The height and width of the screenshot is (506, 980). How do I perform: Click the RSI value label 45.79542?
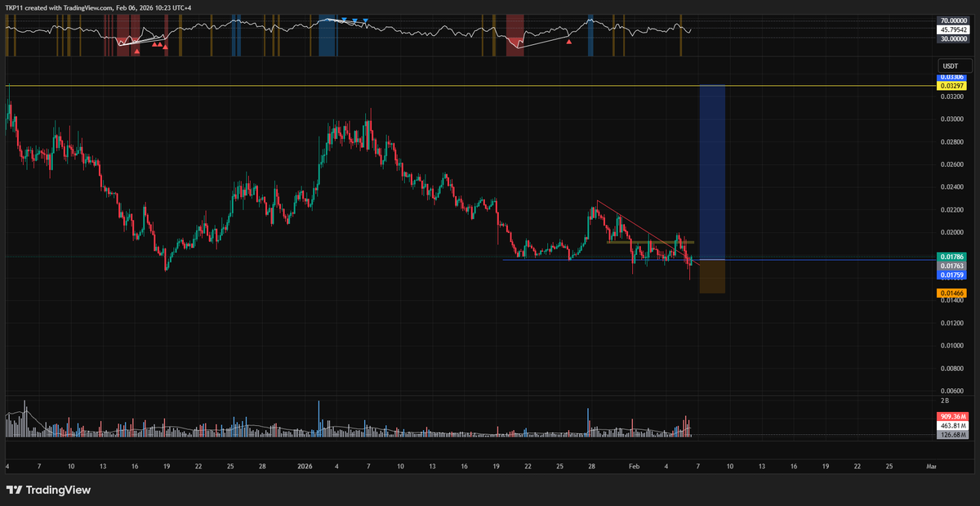coord(954,29)
